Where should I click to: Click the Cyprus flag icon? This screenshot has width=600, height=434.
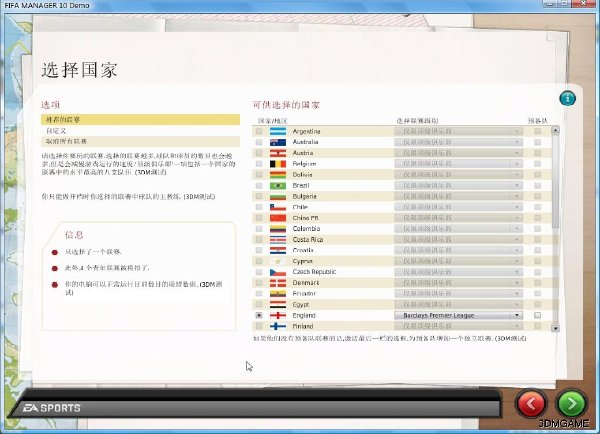click(x=278, y=261)
